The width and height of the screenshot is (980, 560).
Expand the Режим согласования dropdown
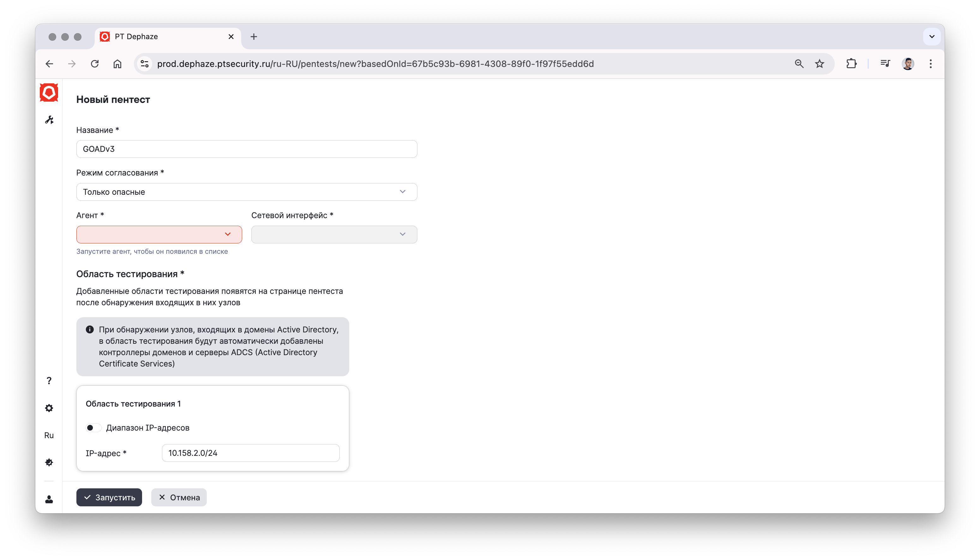click(247, 192)
